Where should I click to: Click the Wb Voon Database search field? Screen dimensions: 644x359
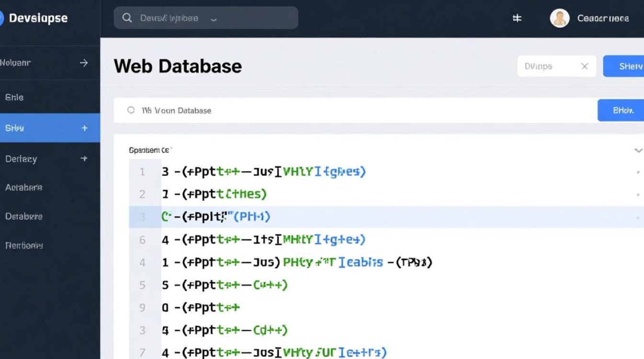(335, 111)
